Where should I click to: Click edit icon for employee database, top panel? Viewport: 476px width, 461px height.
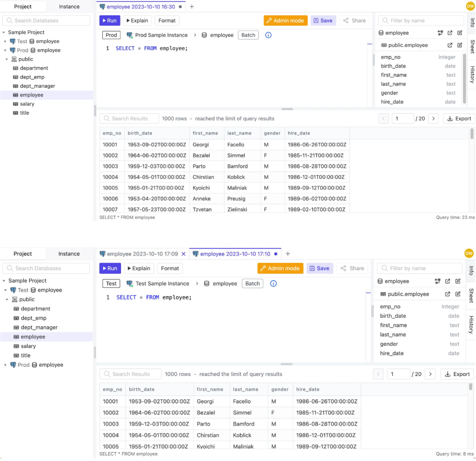460,33
